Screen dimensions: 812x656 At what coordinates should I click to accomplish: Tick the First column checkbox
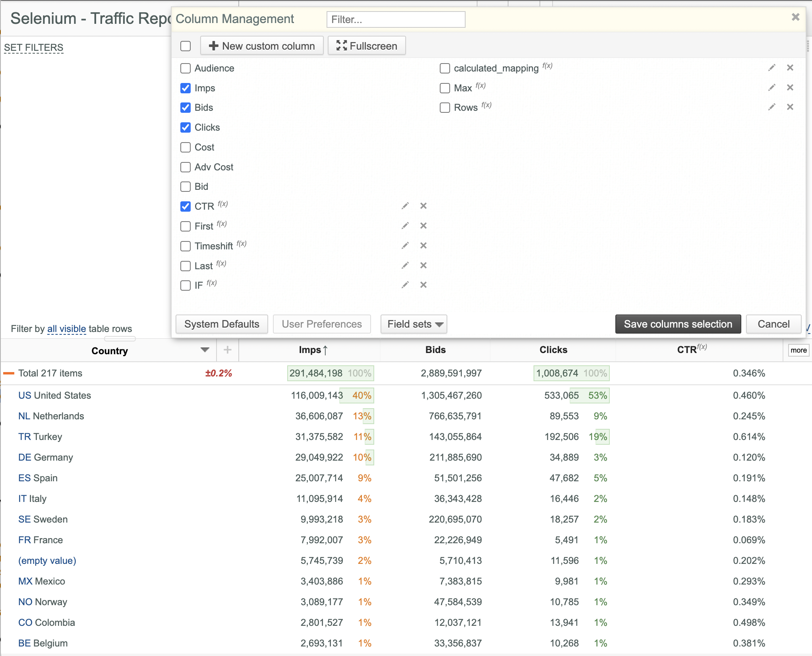[x=186, y=226]
